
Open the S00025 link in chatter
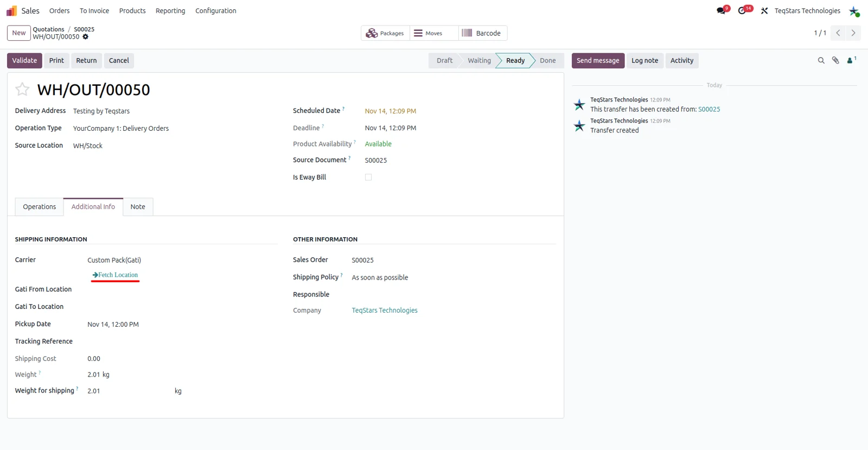tap(709, 109)
